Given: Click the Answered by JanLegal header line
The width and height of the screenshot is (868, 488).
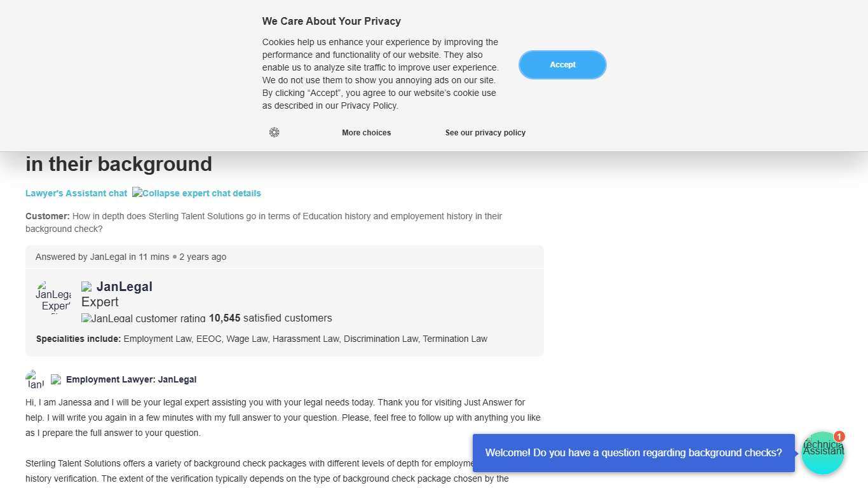Looking at the screenshot, I should click(131, 257).
